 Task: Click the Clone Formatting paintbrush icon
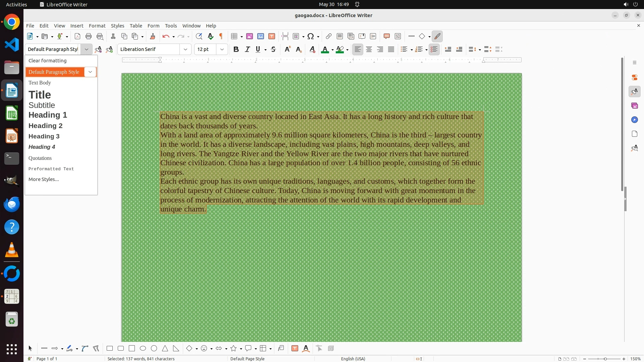(x=153, y=36)
